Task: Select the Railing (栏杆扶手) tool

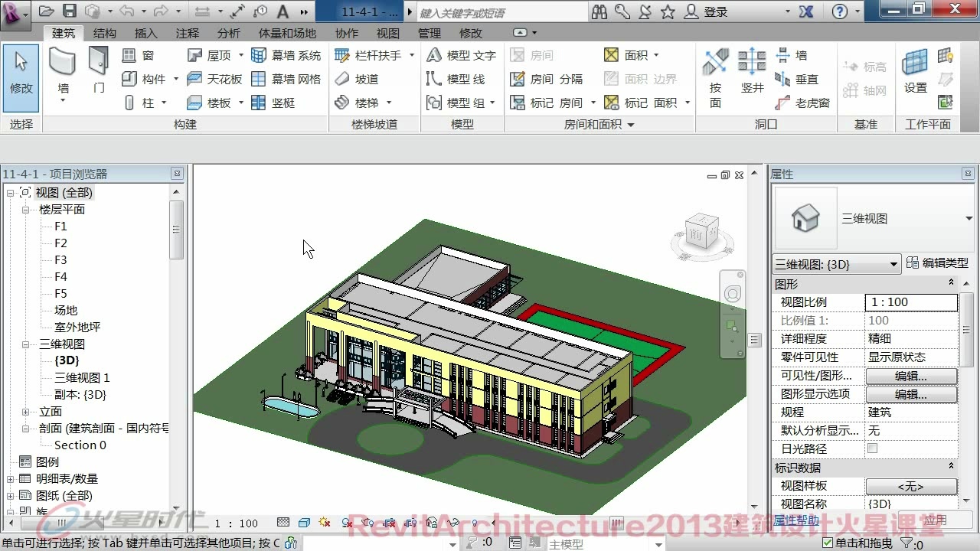Action: (x=368, y=55)
